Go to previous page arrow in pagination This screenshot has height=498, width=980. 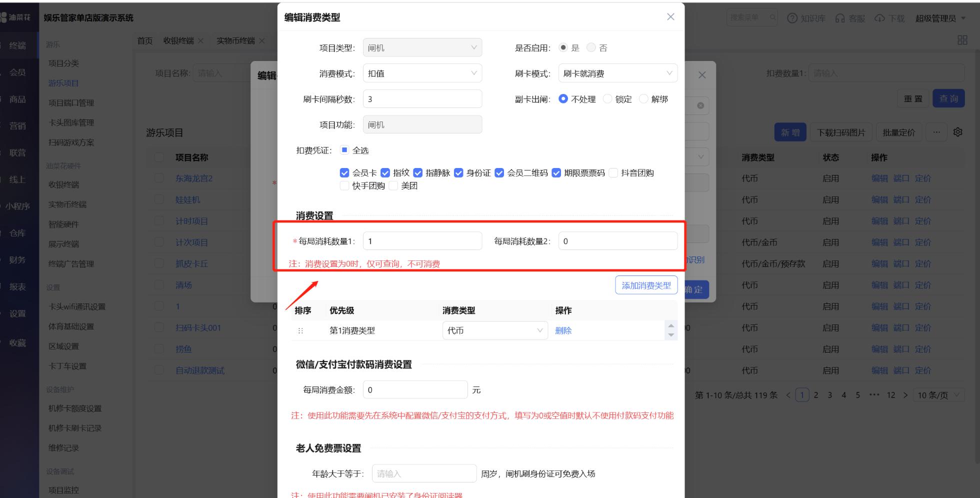click(788, 395)
